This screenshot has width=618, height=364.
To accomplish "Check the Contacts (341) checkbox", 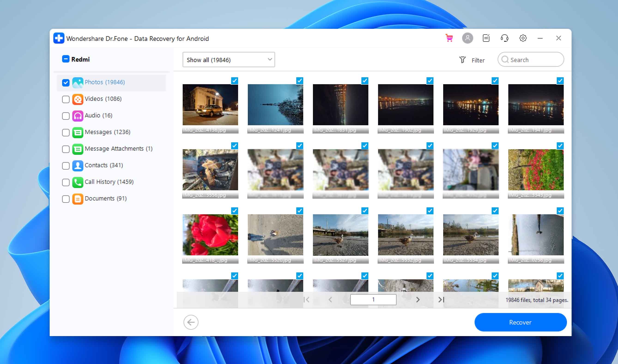I will coord(66,166).
